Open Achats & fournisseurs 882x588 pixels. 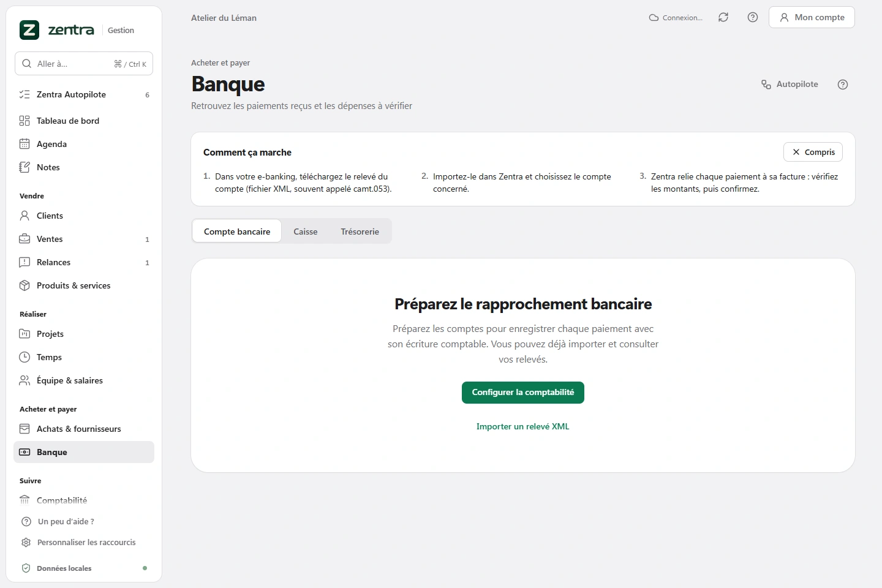[84, 429]
